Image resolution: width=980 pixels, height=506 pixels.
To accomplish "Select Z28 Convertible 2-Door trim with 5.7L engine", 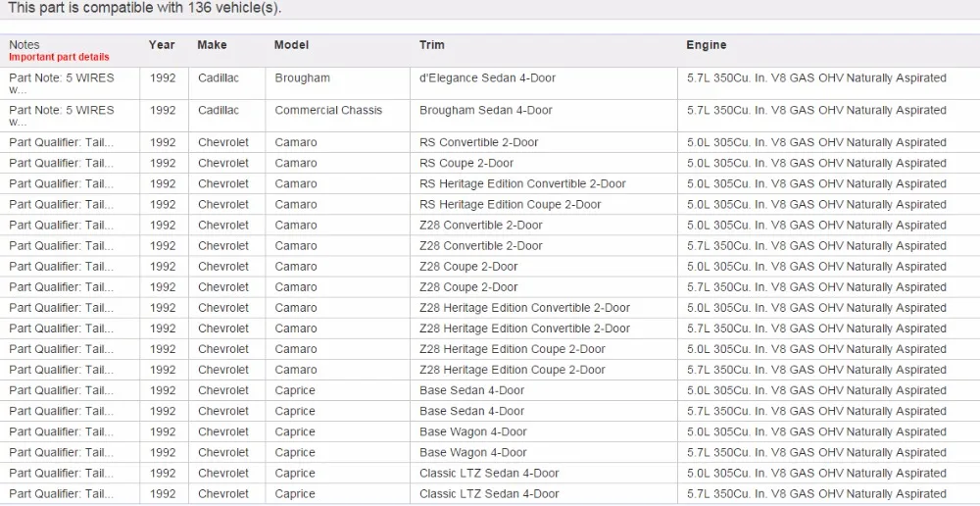I will tap(481, 246).
